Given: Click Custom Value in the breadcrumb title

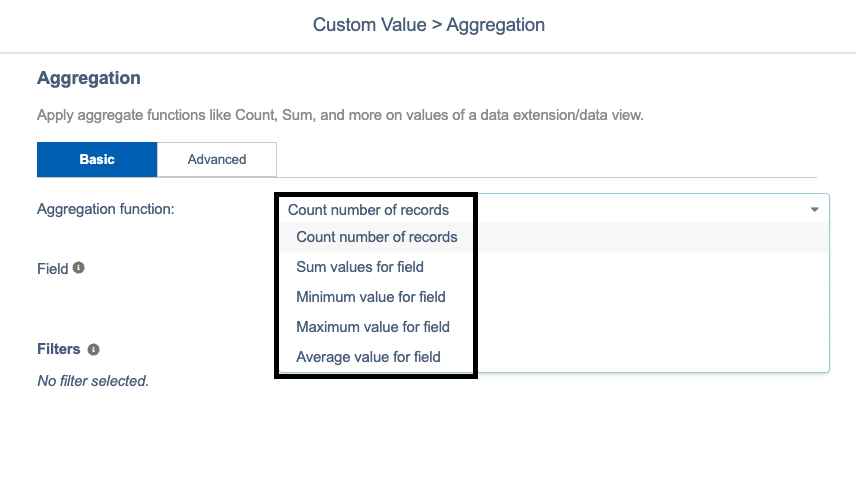Looking at the screenshot, I should (x=370, y=25).
